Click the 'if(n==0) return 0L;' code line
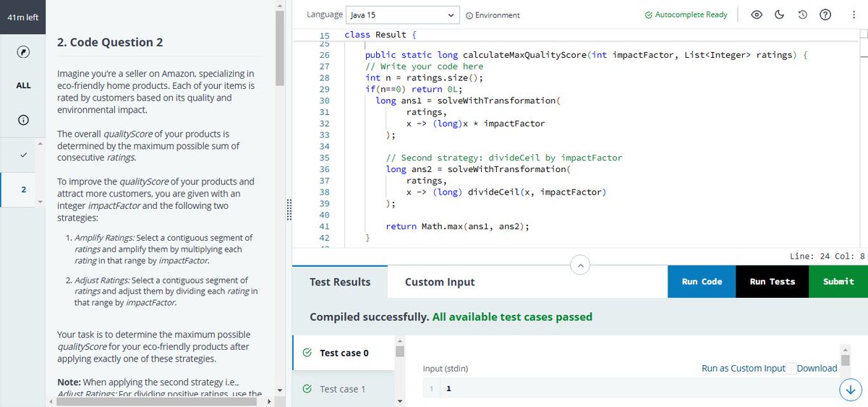The width and height of the screenshot is (868, 407). (x=414, y=89)
